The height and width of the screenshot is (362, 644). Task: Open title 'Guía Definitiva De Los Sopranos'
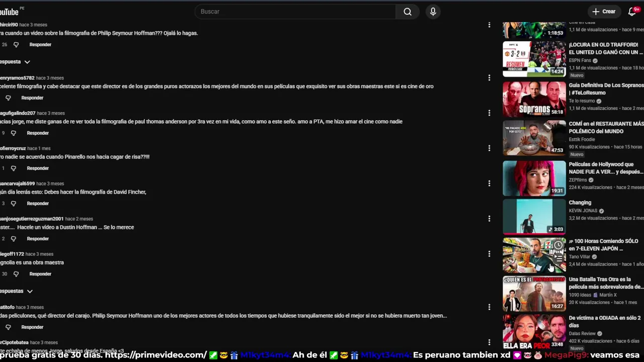606,89
